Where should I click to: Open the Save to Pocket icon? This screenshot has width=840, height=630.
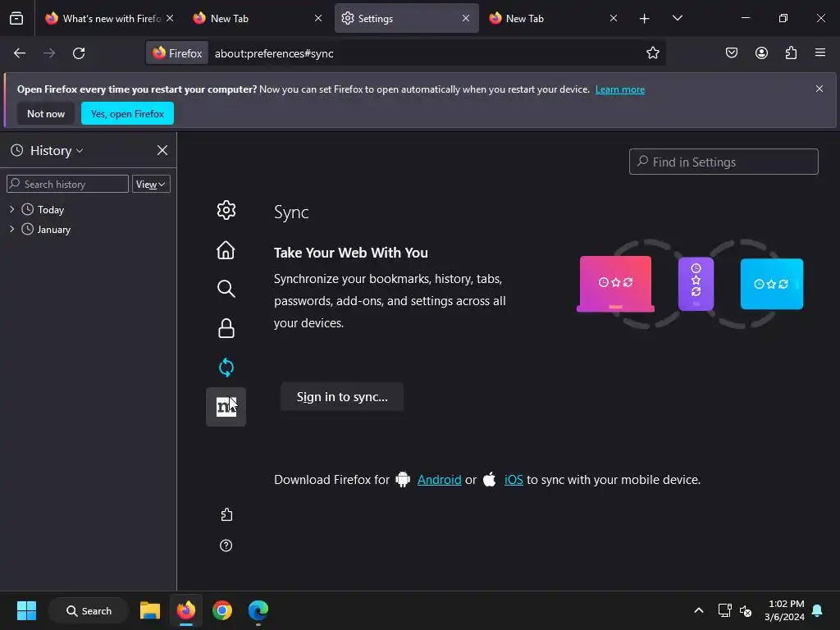point(732,53)
